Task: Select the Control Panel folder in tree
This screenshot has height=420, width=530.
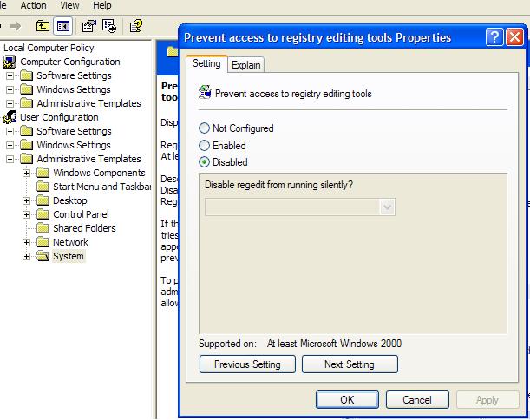Action: coord(80,214)
